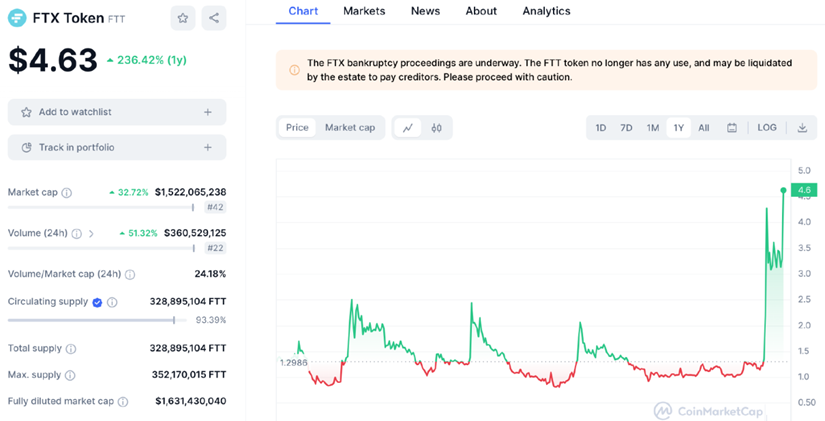Open the News tab
This screenshot has height=421, width=825.
(x=425, y=11)
